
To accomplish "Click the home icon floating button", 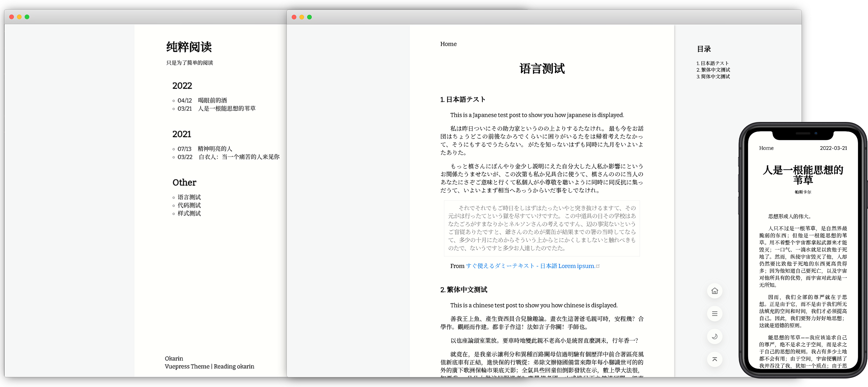I will pyautogui.click(x=714, y=291).
